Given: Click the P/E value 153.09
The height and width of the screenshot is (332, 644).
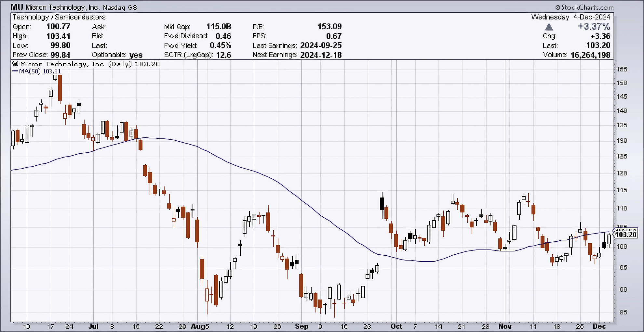Looking at the screenshot, I should [329, 27].
